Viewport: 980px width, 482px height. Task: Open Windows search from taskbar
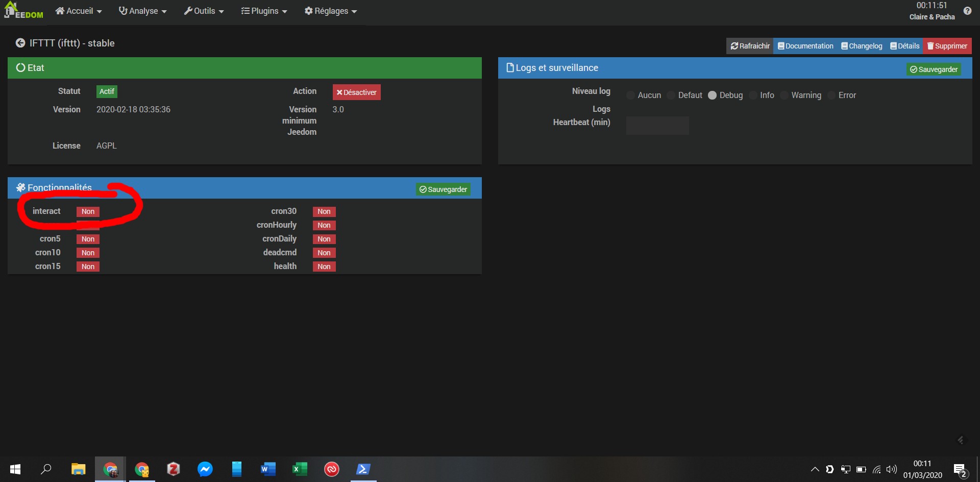click(x=46, y=469)
